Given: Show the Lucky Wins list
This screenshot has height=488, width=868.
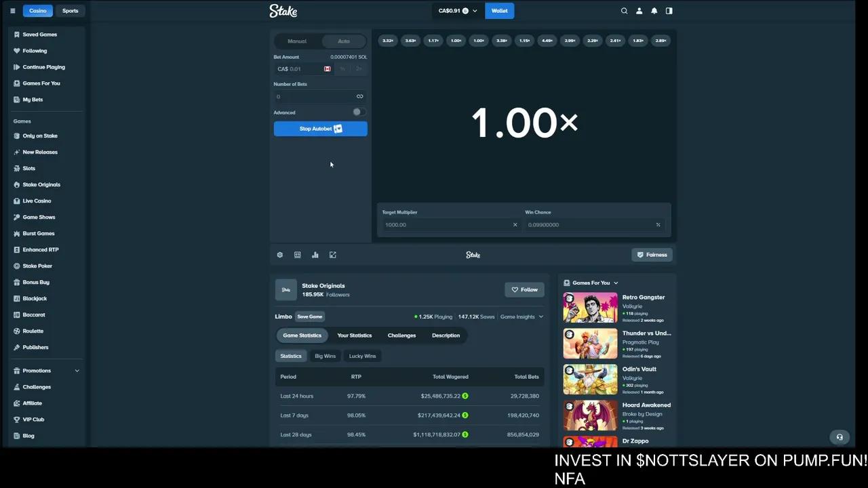Looking at the screenshot, I should (362, 357).
